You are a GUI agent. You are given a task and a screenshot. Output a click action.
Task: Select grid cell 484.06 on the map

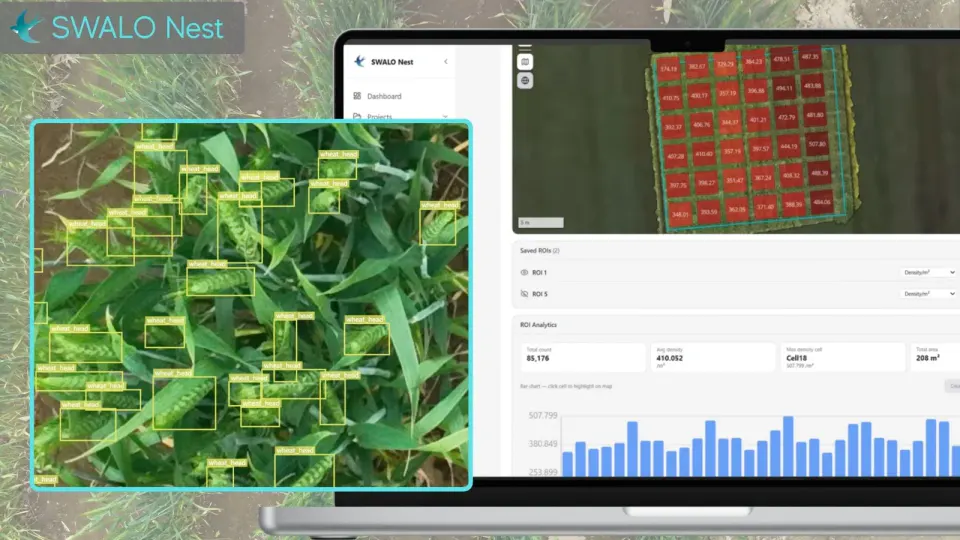822,202
